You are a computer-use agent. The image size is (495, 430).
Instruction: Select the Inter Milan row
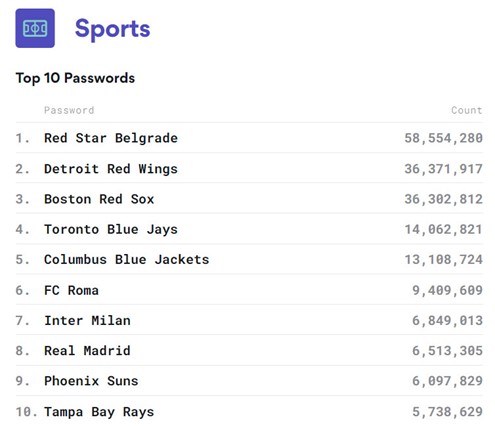249,320
